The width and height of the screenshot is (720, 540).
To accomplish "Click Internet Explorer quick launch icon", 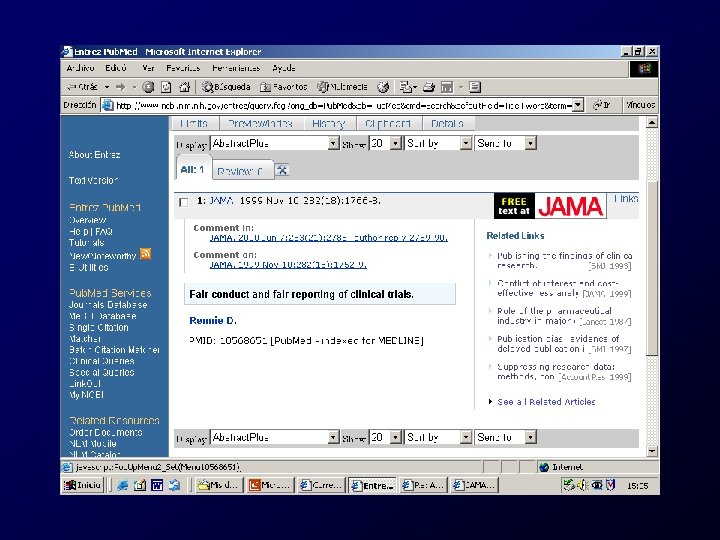I will (122, 485).
